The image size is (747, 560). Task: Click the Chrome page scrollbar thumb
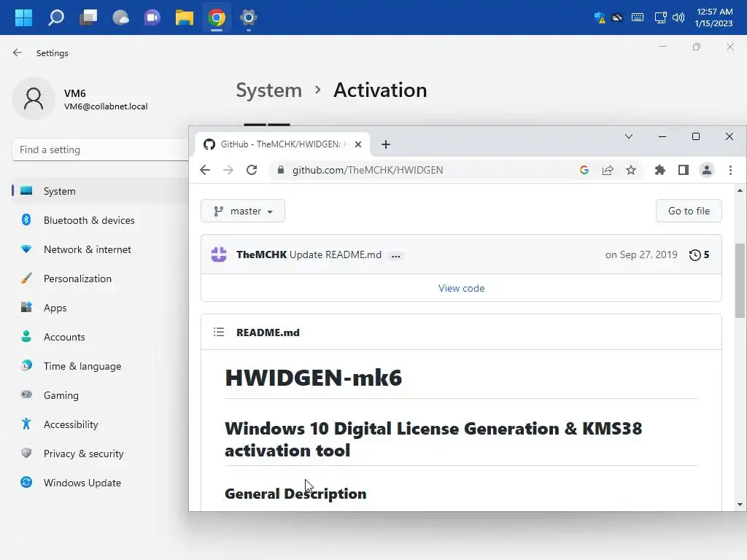(x=740, y=281)
